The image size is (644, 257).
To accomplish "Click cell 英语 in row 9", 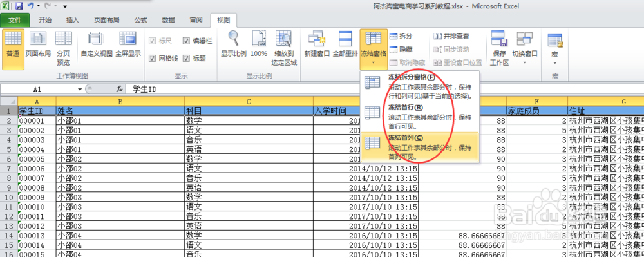I will [249, 187].
